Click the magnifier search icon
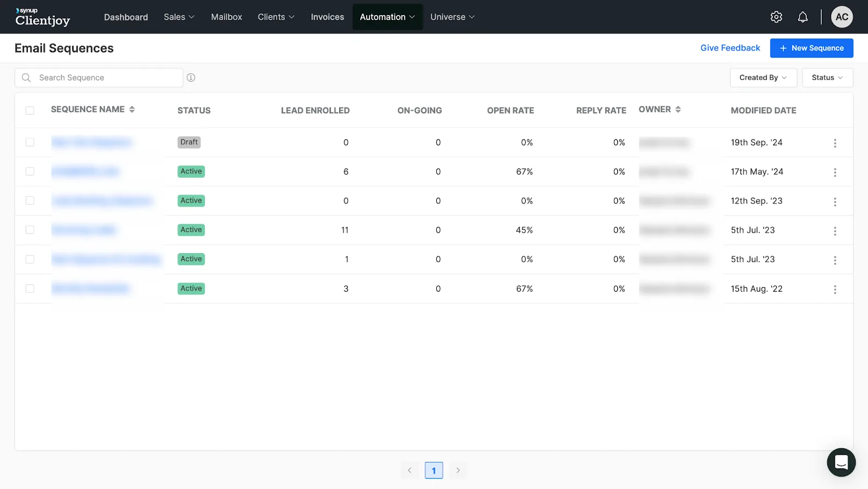 click(x=26, y=78)
